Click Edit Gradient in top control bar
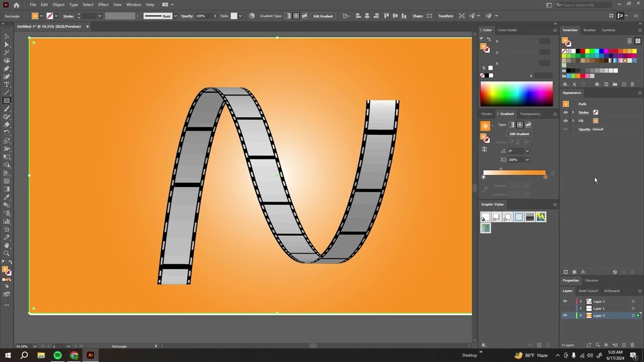This screenshot has height=362, width=644. [323, 16]
